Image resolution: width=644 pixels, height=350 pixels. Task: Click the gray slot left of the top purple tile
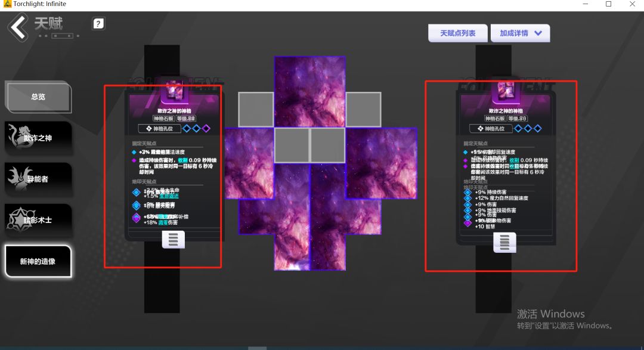click(256, 109)
